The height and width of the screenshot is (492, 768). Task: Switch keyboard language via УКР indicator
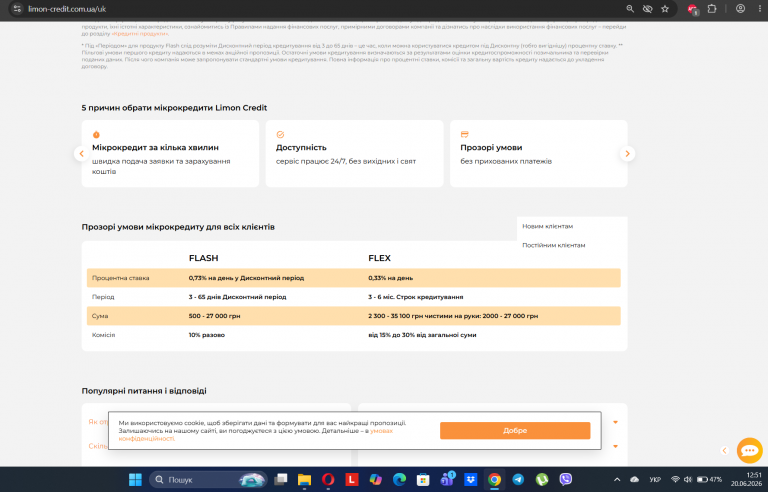coord(655,479)
